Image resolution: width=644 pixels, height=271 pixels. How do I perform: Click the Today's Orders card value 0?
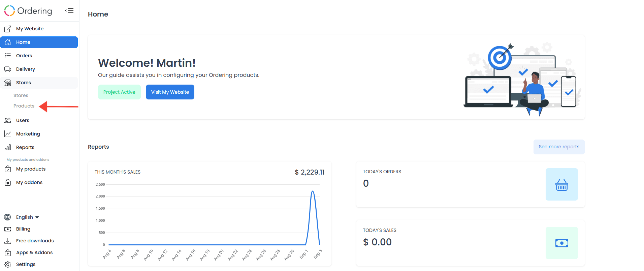tap(366, 183)
